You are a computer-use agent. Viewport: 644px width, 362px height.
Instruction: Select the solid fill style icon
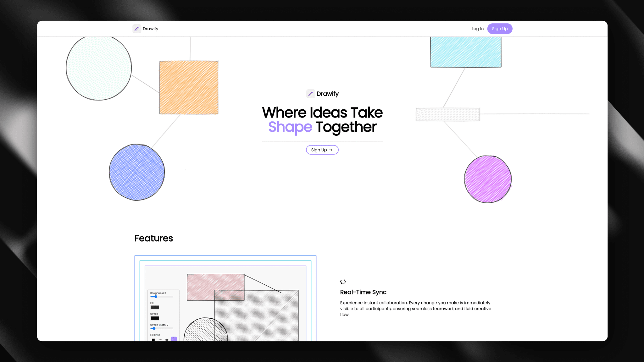coord(153,339)
